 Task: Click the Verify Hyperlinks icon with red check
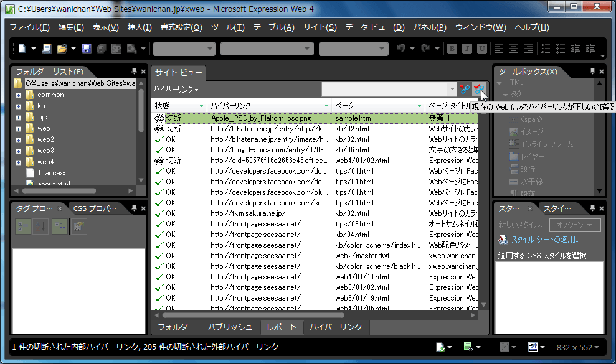(479, 89)
